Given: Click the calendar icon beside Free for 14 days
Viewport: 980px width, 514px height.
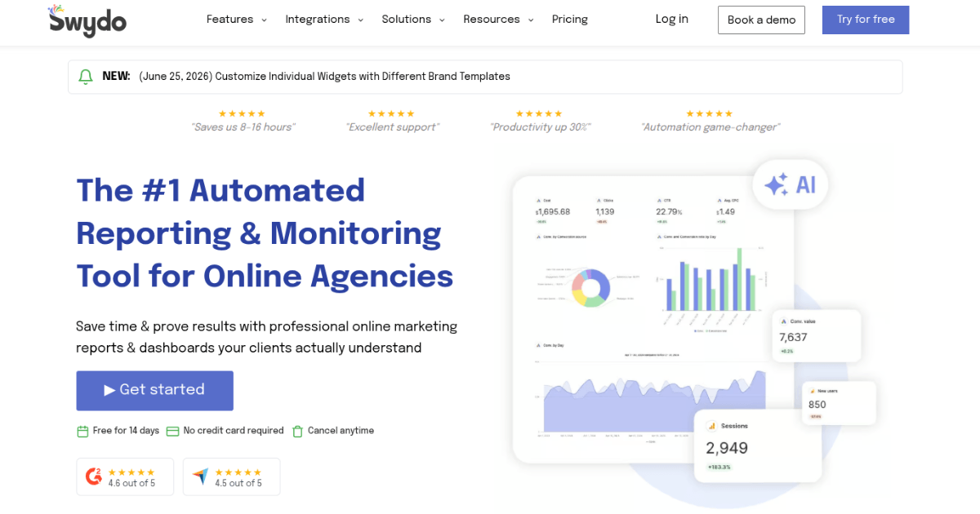Looking at the screenshot, I should (82, 431).
